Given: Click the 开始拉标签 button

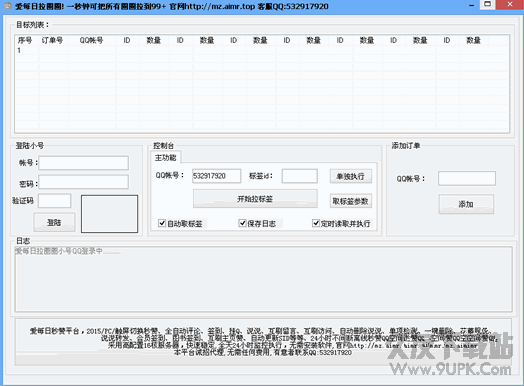Looking at the screenshot, I should [255, 199].
